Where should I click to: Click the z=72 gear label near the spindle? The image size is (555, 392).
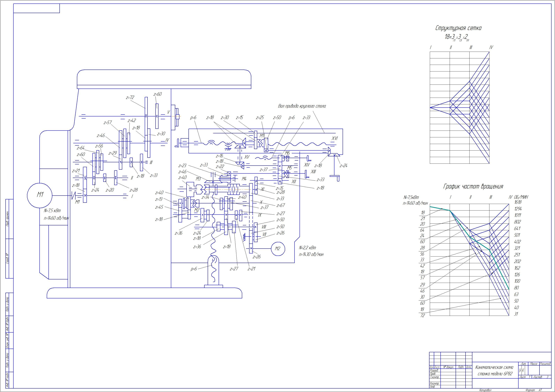coord(130,98)
